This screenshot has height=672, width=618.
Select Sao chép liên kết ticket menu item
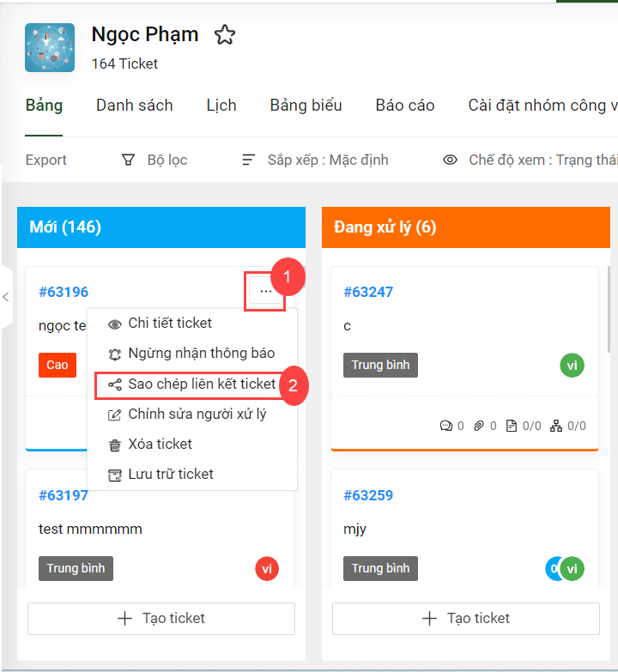coord(191,384)
